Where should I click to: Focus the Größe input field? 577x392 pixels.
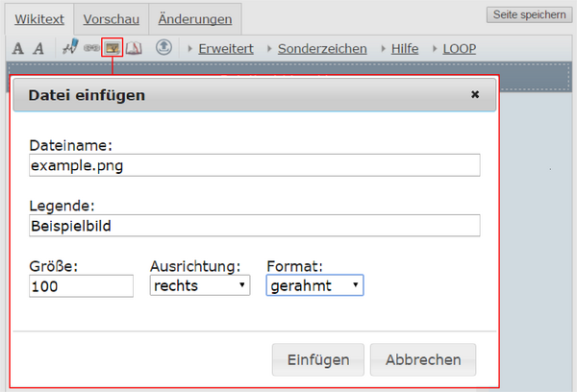point(81,285)
